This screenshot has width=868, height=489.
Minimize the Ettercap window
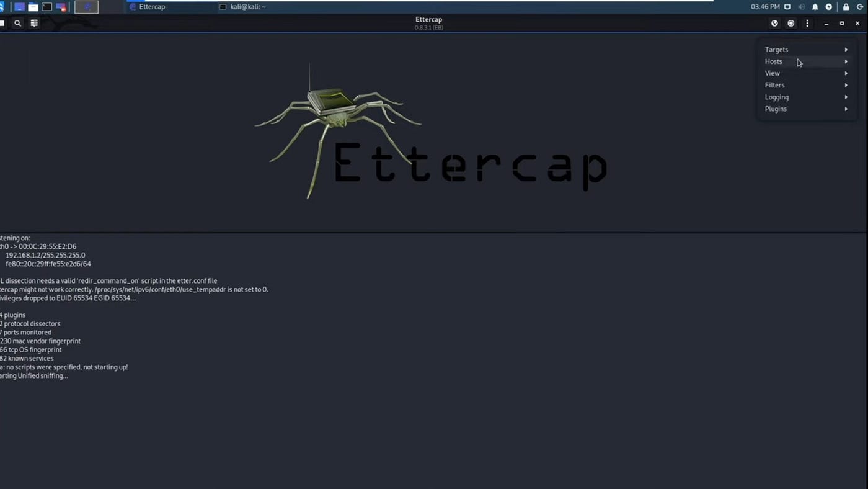point(826,24)
